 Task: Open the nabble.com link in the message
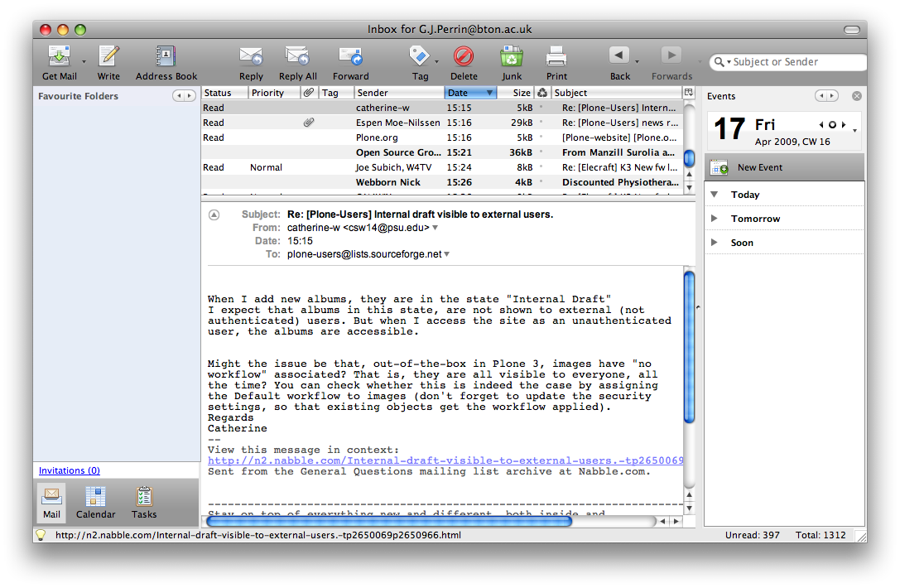tap(445, 460)
